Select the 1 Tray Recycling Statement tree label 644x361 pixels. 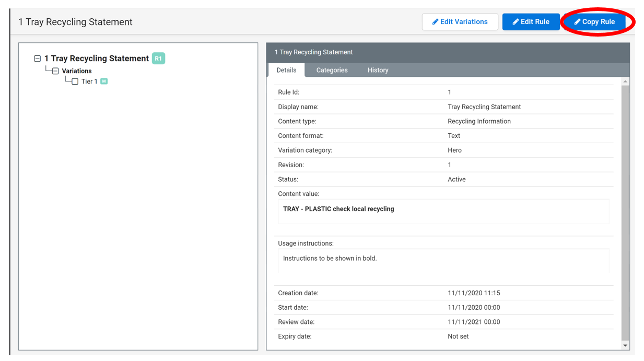[x=97, y=59]
